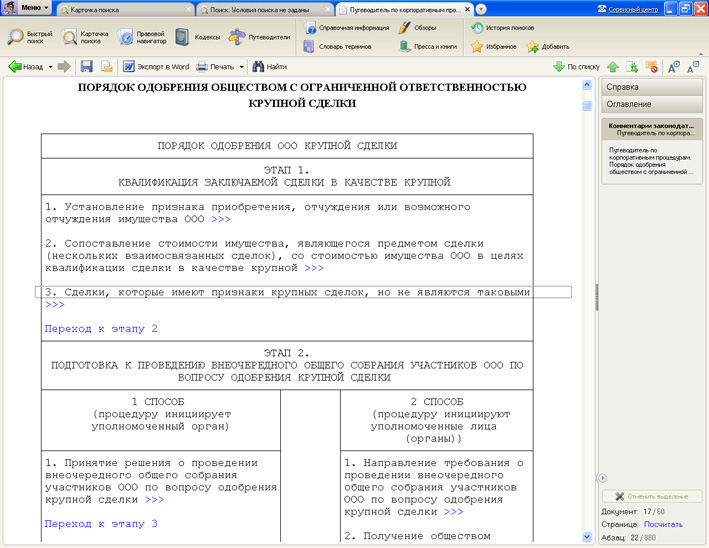Click the vertical scrollbar down arrow
The height and width of the screenshot is (548, 709).
pyautogui.click(x=587, y=537)
